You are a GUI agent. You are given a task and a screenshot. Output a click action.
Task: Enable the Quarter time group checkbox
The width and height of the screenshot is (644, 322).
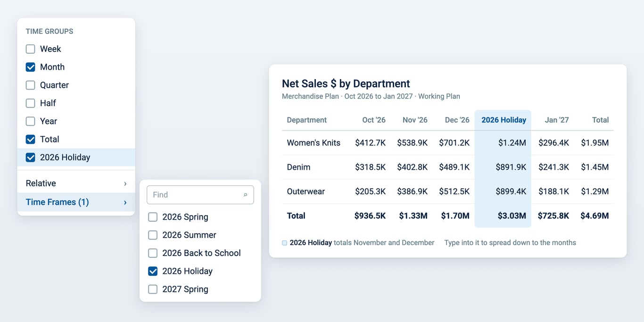click(x=30, y=85)
